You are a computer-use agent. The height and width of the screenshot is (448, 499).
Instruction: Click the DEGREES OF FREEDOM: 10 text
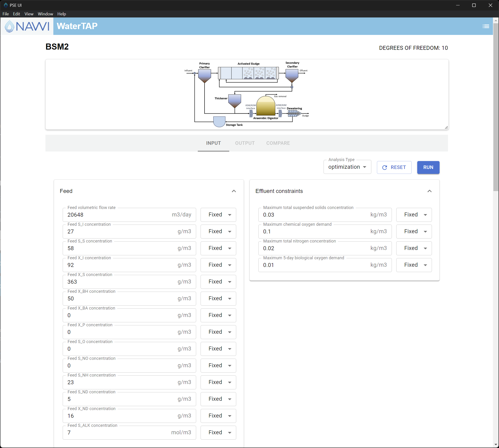point(413,48)
